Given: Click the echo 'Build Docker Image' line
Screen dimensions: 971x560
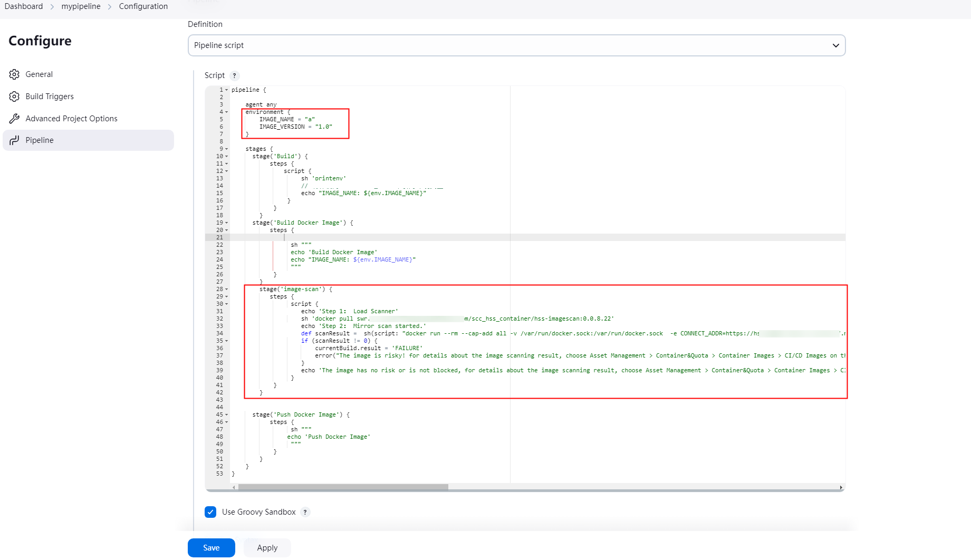Looking at the screenshot, I should [x=334, y=252].
